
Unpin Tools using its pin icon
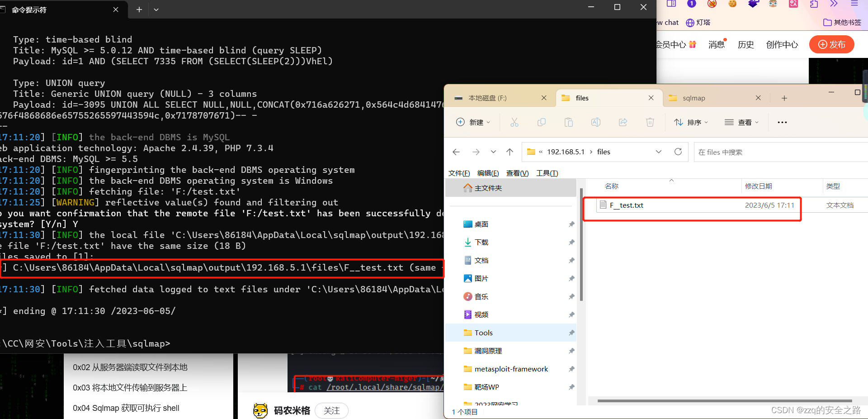click(x=571, y=333)
